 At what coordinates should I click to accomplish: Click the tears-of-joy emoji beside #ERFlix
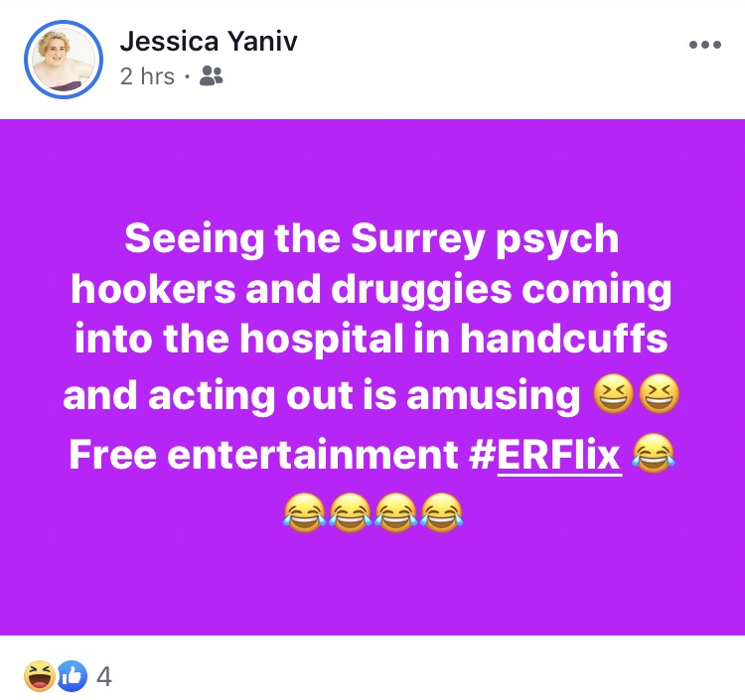654,454
